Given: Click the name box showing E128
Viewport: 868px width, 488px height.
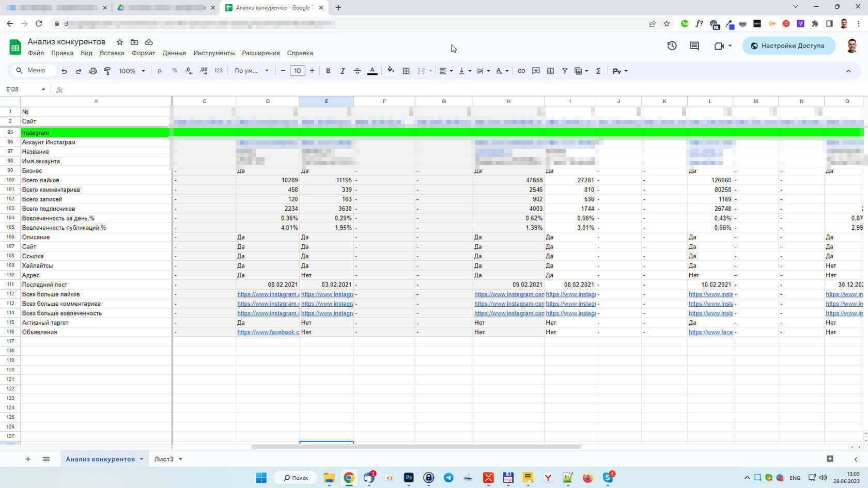Looking at the screenshot, I should [x=25, y=89].
